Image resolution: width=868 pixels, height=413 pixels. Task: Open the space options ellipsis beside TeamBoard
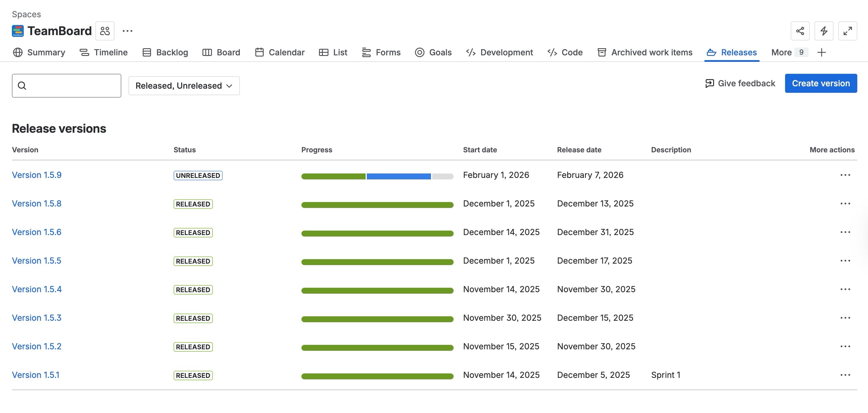127,31
